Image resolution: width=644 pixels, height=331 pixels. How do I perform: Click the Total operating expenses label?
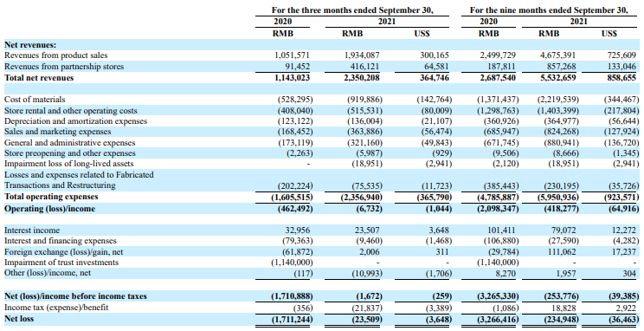[51, 197]
